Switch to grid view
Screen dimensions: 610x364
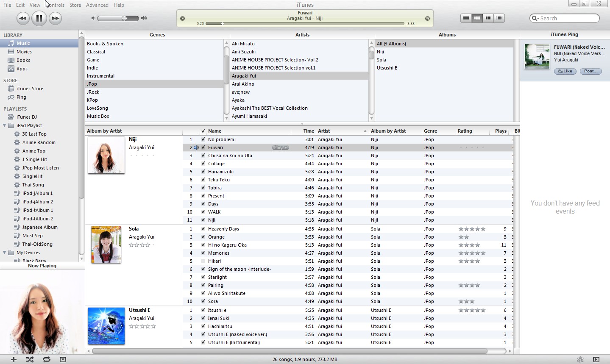click(488, 18)
